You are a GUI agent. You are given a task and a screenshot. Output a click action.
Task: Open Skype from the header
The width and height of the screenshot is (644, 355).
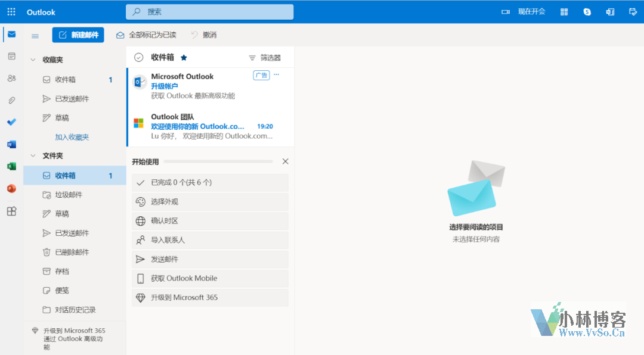[x=587, y=12]
